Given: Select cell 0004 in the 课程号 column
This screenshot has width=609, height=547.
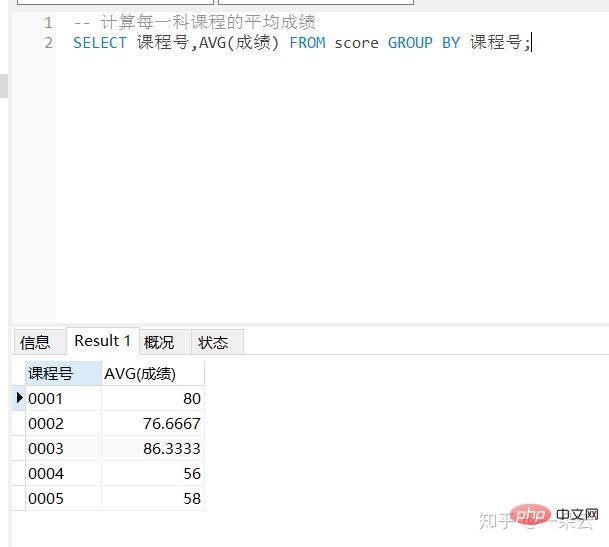Looking at the screenshot, I should click(x=63, y=473).
